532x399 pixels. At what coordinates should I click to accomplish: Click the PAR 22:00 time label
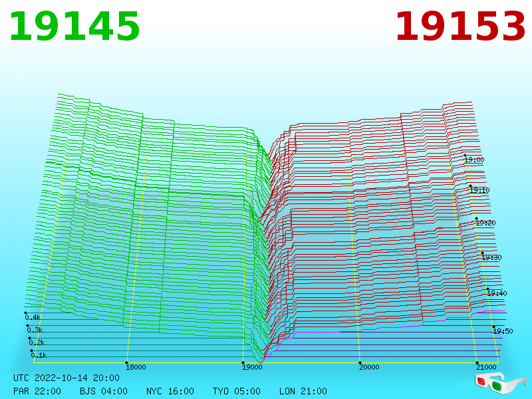click(x=37, y=391)
